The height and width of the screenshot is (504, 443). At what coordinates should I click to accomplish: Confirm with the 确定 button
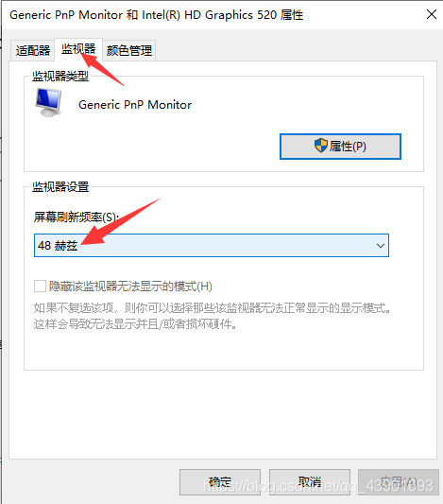(x=220, y=482)
